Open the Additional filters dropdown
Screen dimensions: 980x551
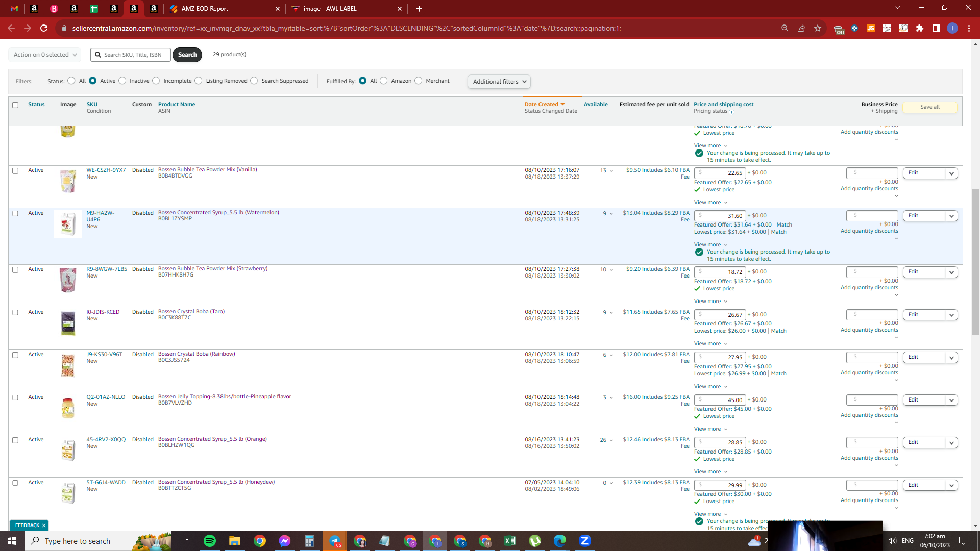tap(499, 82)
